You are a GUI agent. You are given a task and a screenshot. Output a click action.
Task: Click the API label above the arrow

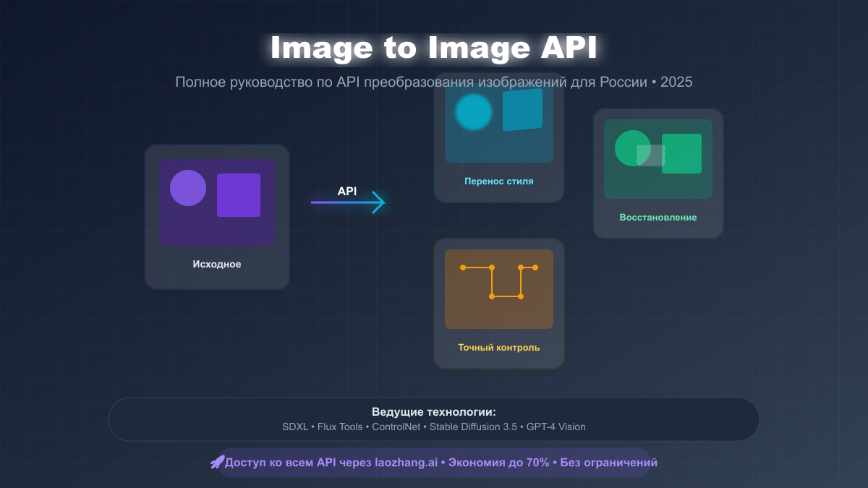[347, 192]
